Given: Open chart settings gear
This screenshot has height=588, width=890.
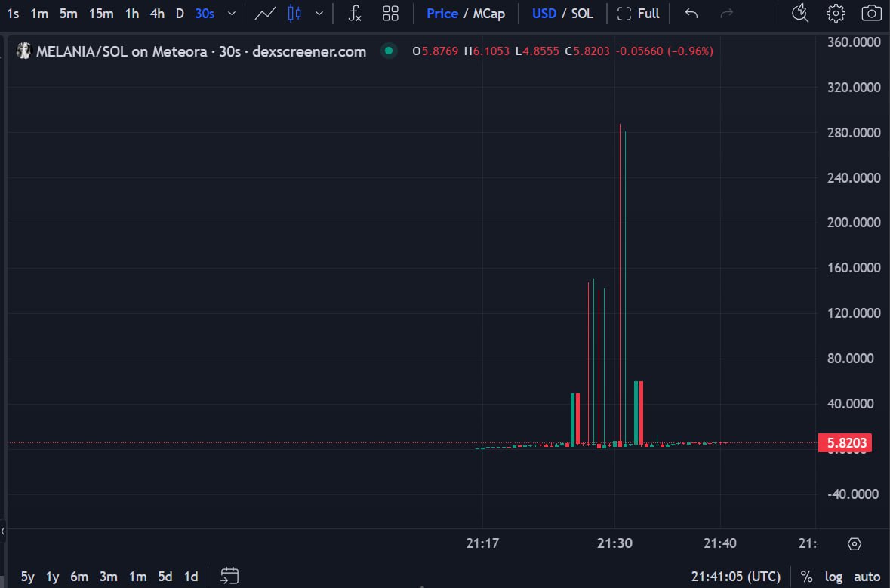Looking at the screenshot, I should (836, 13).
